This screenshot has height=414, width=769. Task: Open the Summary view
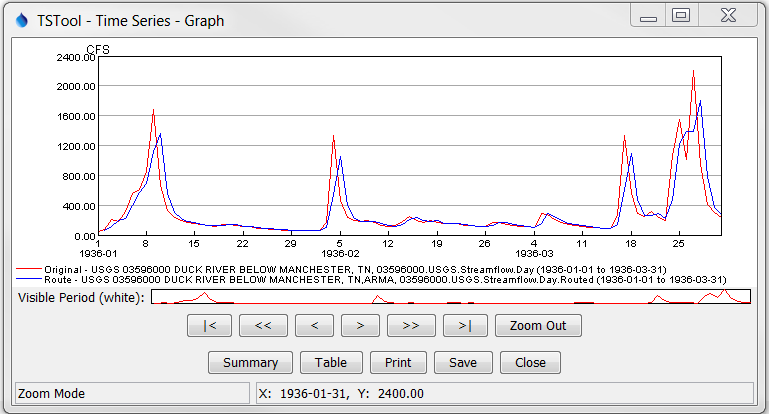click(250, 362)
